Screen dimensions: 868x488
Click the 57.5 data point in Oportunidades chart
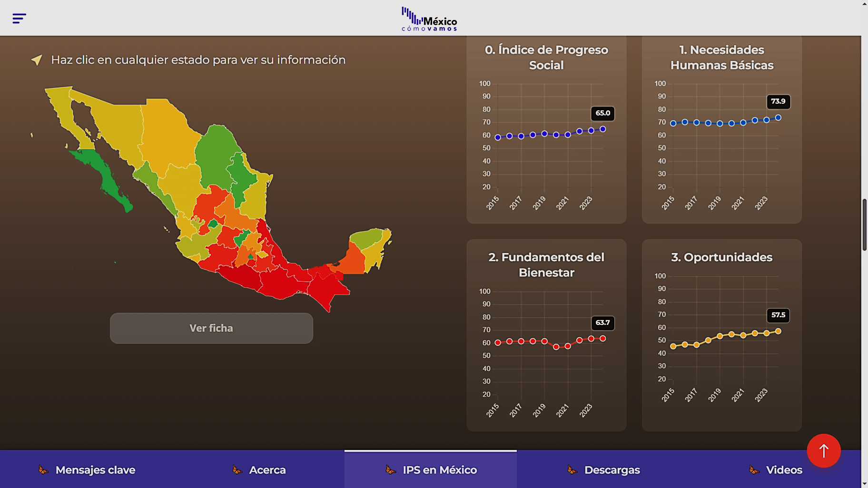coord(778,331)
